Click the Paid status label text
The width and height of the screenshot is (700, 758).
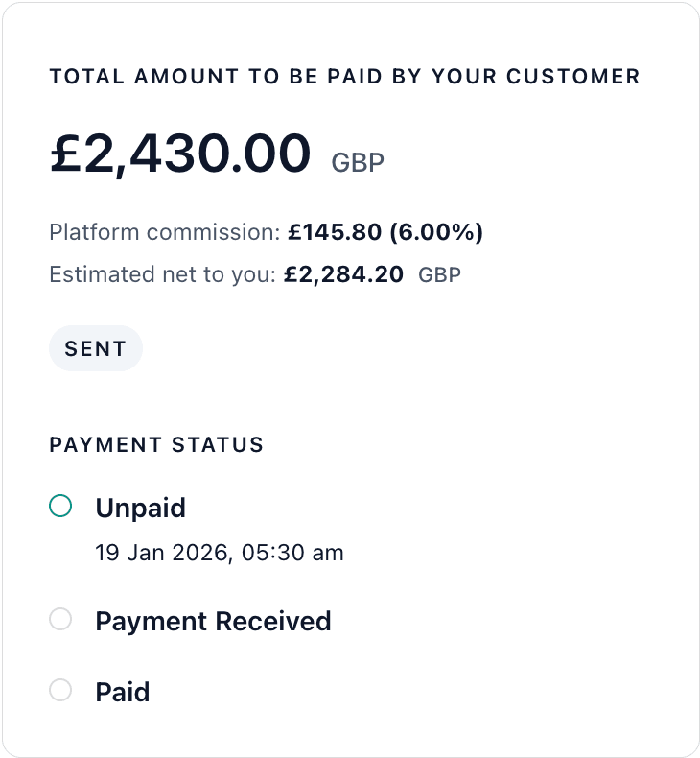click(x=123, y=692)
